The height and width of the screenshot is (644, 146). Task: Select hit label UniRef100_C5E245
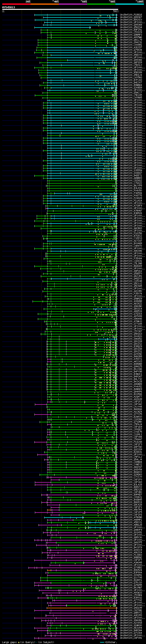tap(131, 95)
